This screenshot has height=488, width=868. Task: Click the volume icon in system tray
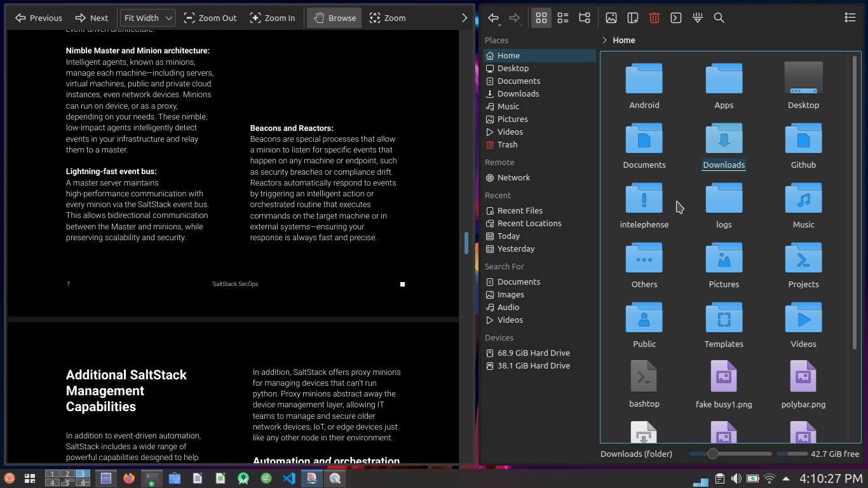tap(736, 478)
